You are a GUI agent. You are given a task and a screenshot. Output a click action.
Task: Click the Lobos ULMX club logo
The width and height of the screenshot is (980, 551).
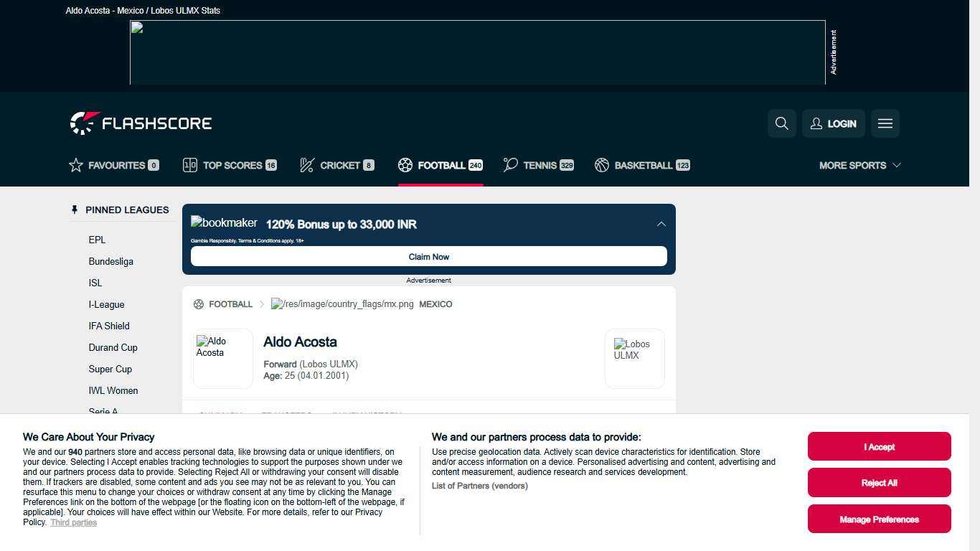(x=634, y=358)
